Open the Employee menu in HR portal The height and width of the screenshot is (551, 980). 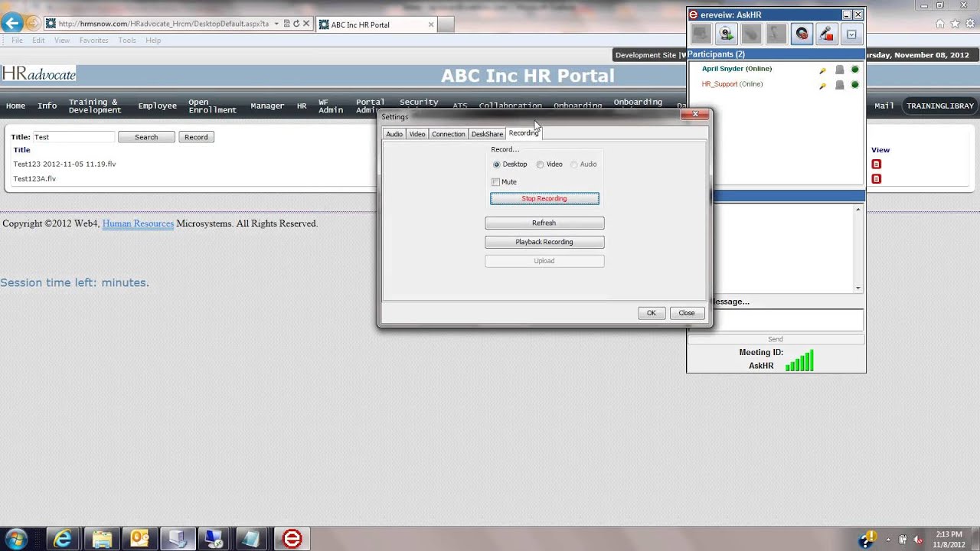(157, 106)
